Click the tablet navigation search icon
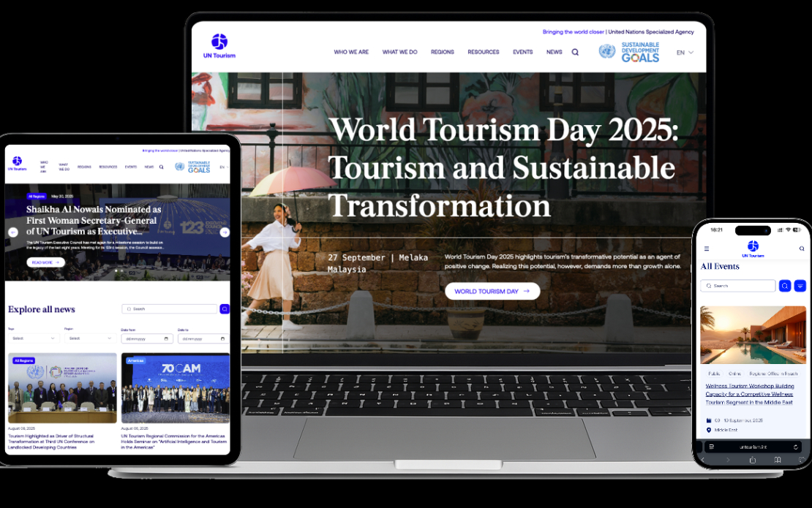 [162, 167]
